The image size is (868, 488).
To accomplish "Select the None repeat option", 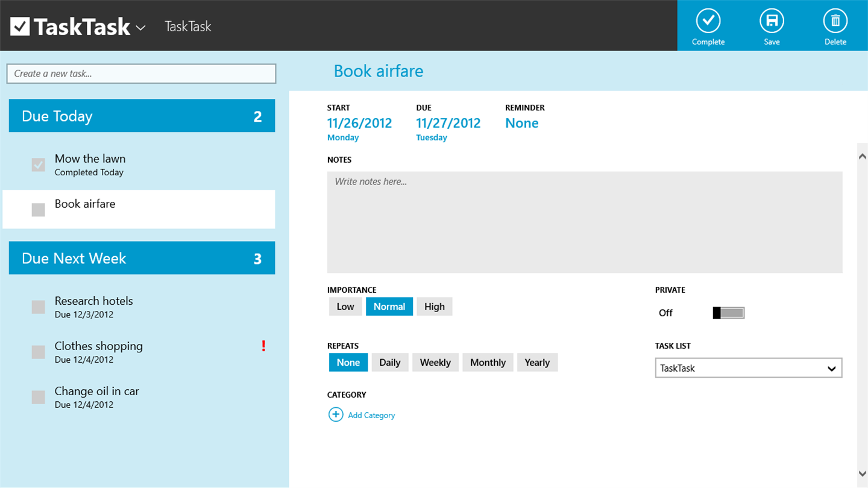I will (348, 362).
